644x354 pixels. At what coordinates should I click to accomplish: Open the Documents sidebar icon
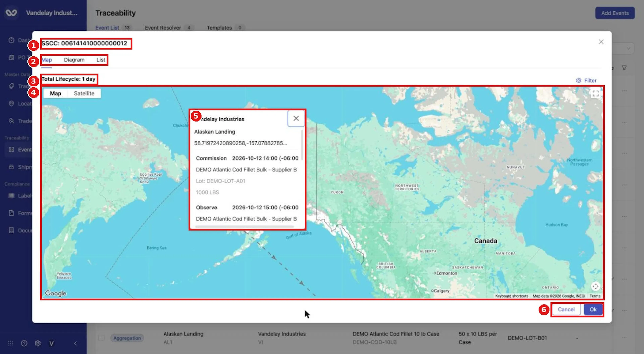tap(11, 230)
